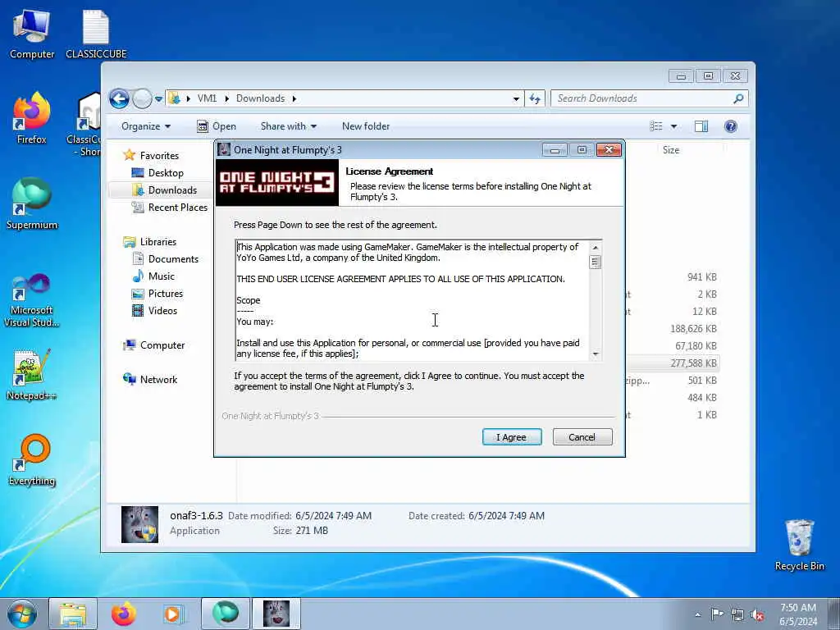The height and width of the screenshot is (630, 840).
Task: Select Network in the navigation pane
Action: pyautogui.click(x=158, y=379)
